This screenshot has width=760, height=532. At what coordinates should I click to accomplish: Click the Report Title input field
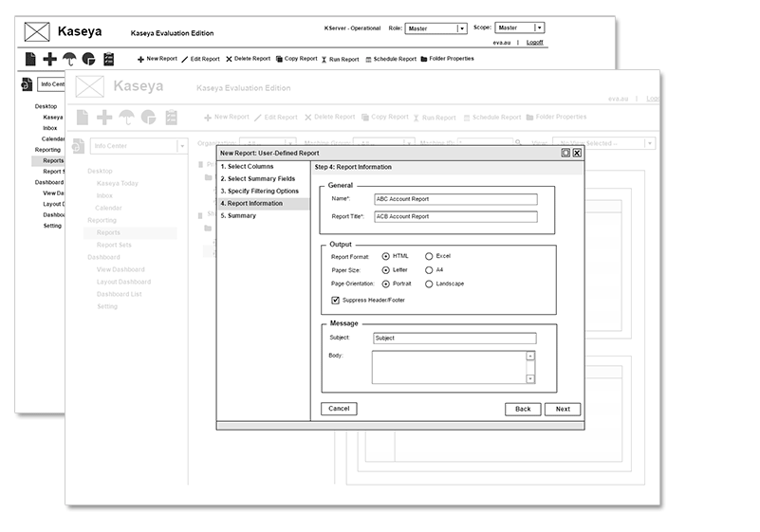(455, 216)
